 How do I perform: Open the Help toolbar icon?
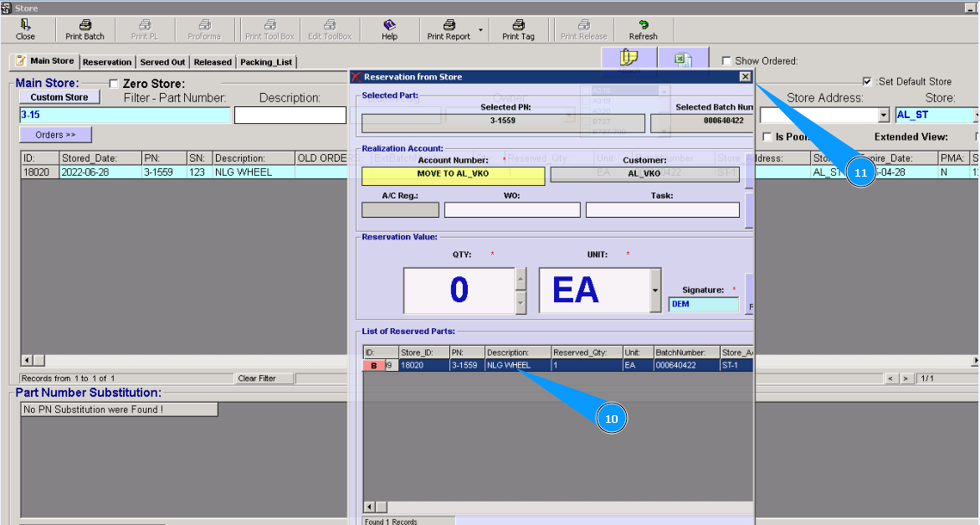coord(389,25)
